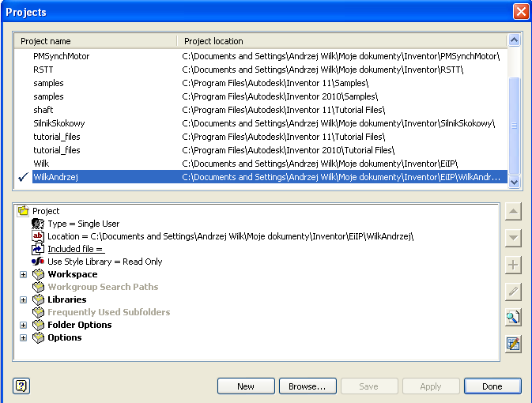Select the Libraries label

pyautogui.click(x=67, y=299)
